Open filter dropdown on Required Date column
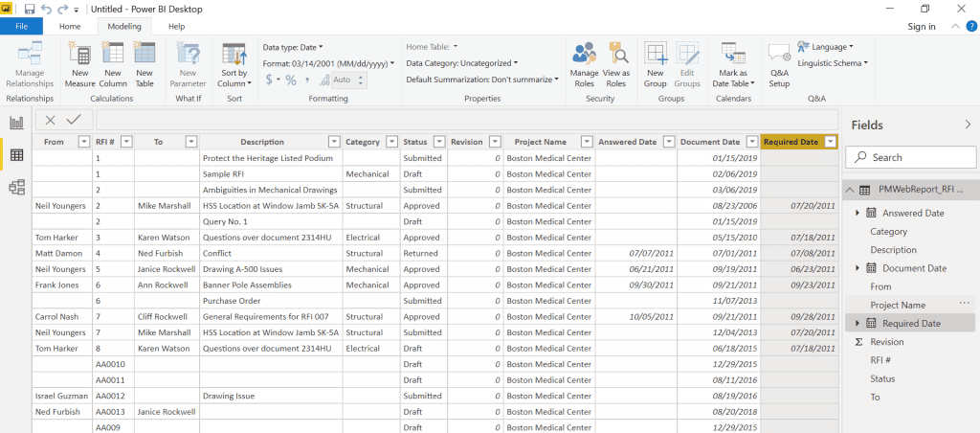 [830, 142]
